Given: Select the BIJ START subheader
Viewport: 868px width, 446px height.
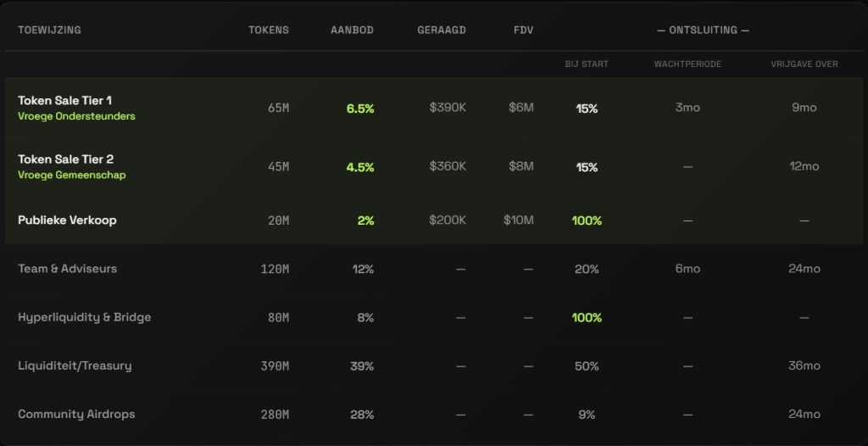Looking at the screenshot, I should pos(587,64).
